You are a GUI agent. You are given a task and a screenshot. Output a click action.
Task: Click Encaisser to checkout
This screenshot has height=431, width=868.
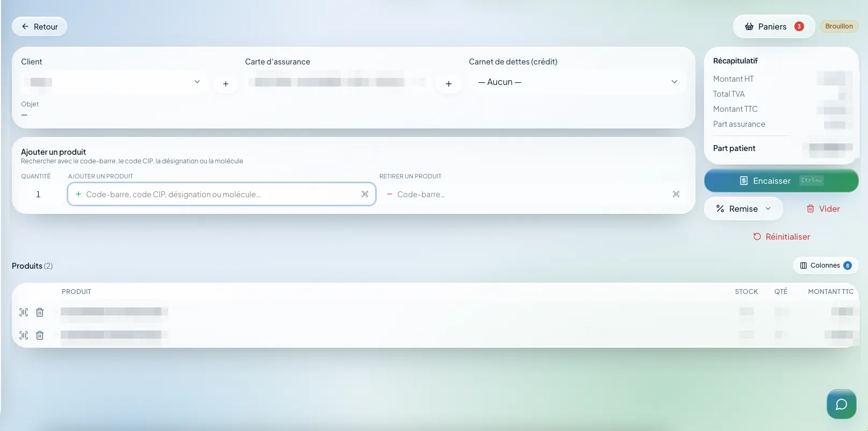pos(781,181)
